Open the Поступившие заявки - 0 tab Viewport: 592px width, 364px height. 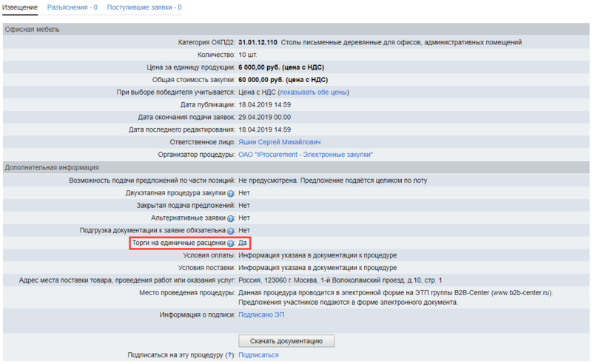[x=144, y=7]
